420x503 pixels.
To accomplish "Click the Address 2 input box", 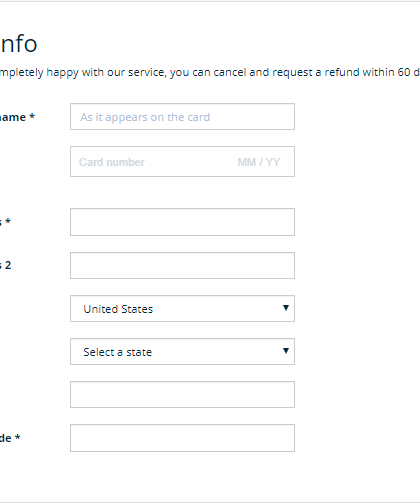I will [x=182, y=265].
